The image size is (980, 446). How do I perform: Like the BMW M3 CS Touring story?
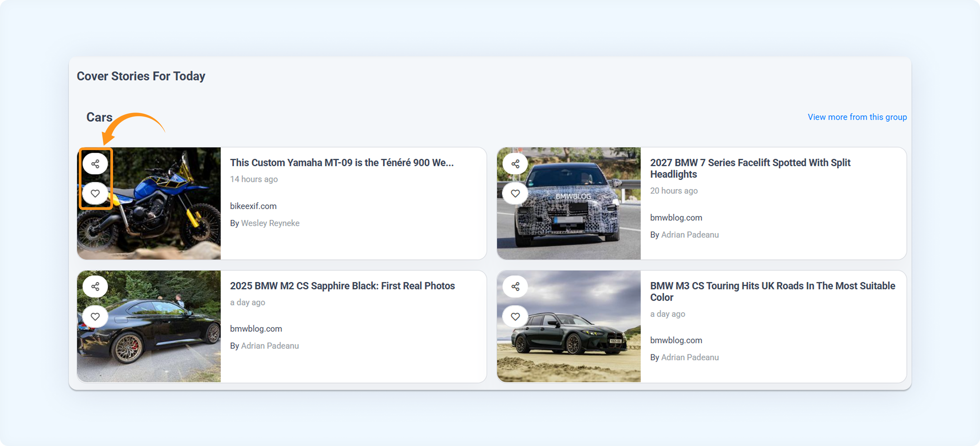(515, 316)
